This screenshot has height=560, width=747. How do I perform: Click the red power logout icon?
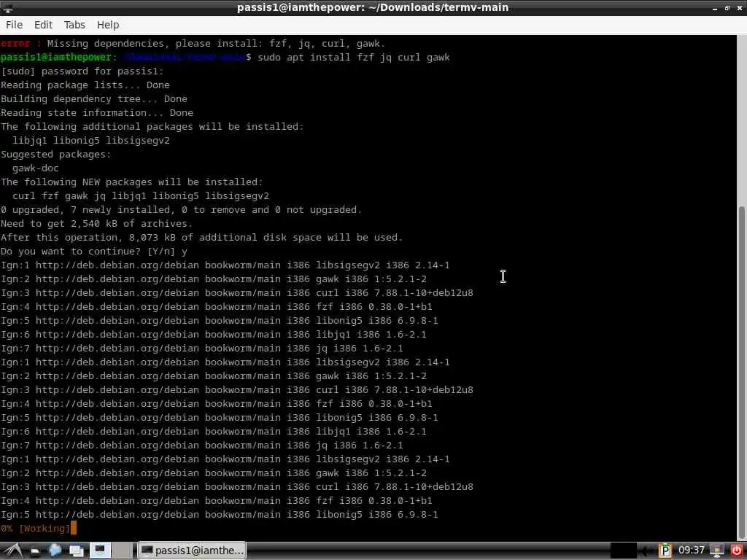(x=737, y=551)
